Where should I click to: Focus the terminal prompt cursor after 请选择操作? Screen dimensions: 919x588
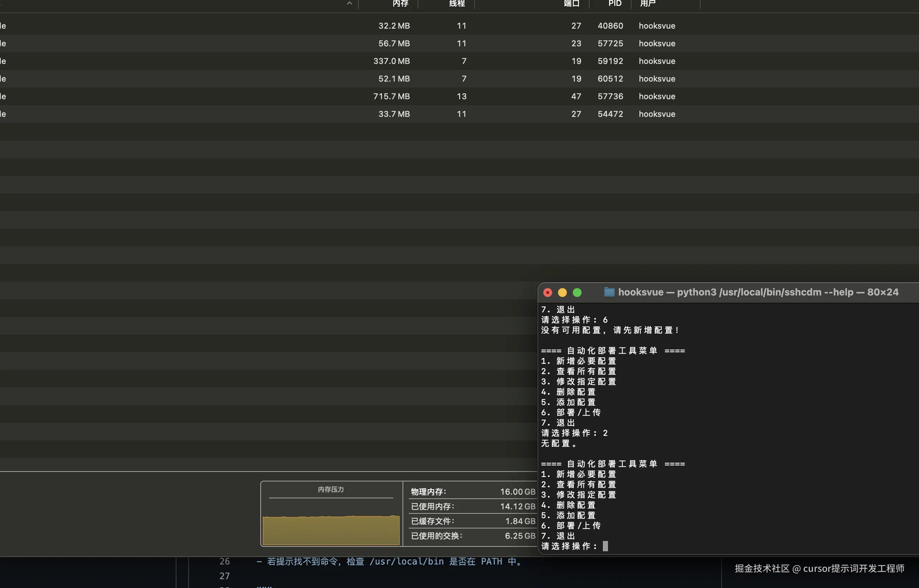tap(605, 546)
